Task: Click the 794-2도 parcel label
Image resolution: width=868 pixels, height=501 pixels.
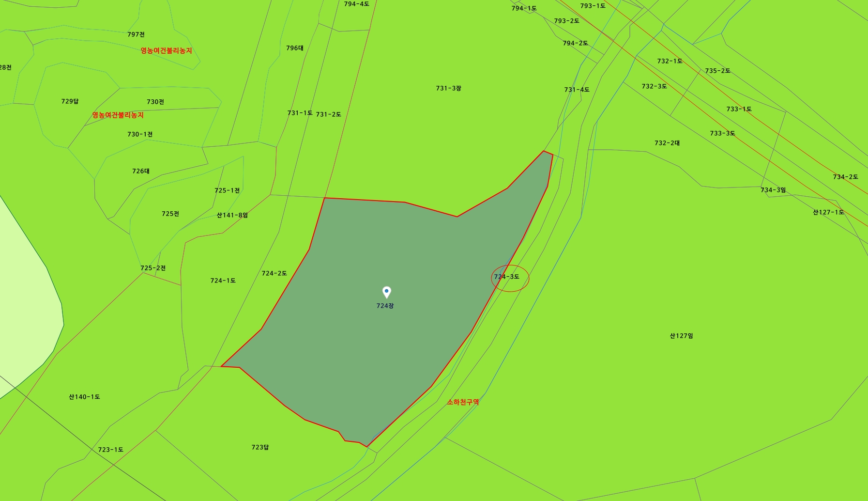Action: [576, 43]
